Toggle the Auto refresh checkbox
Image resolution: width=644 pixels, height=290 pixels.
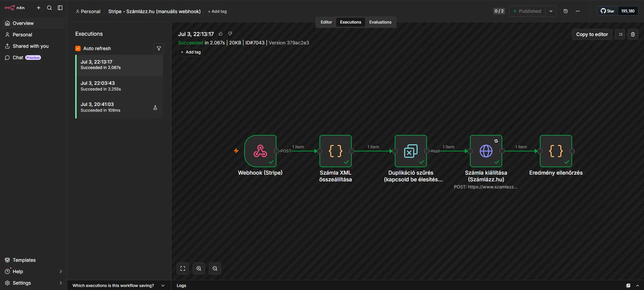(78, 48)
